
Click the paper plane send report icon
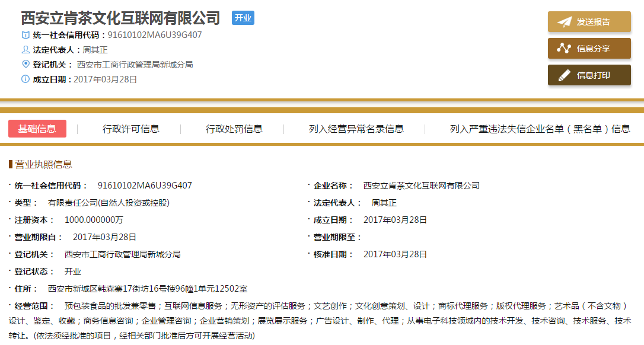point(564,22)
